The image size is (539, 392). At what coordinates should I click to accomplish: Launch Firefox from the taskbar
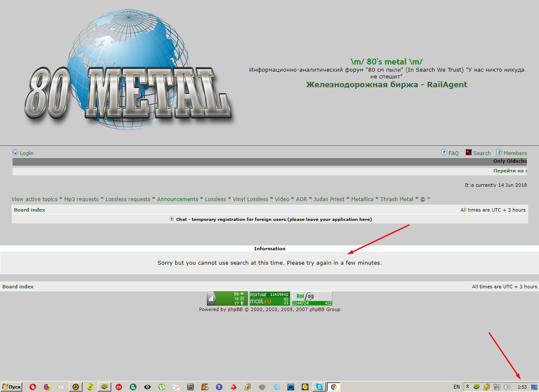point(47,387)
